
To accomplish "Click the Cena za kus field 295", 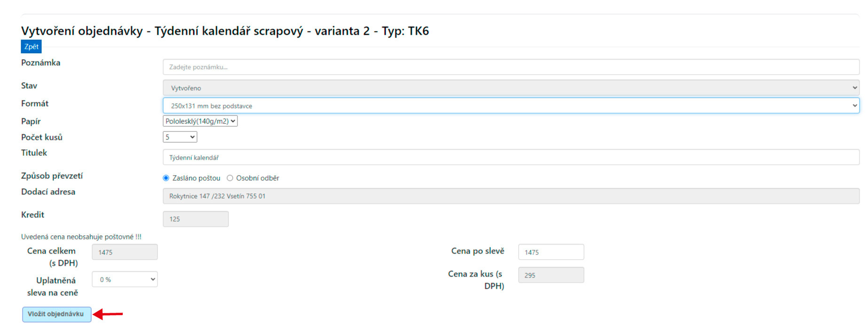I will tap(551, 275).
